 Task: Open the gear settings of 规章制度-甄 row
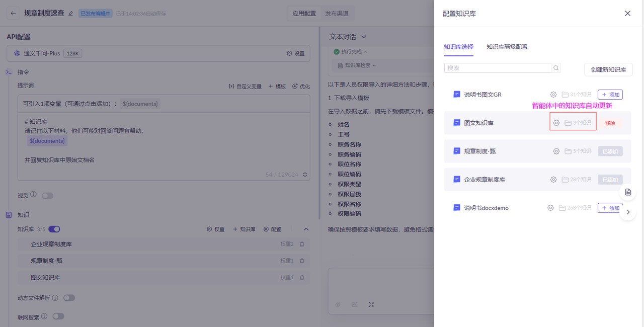coord(556,151)
